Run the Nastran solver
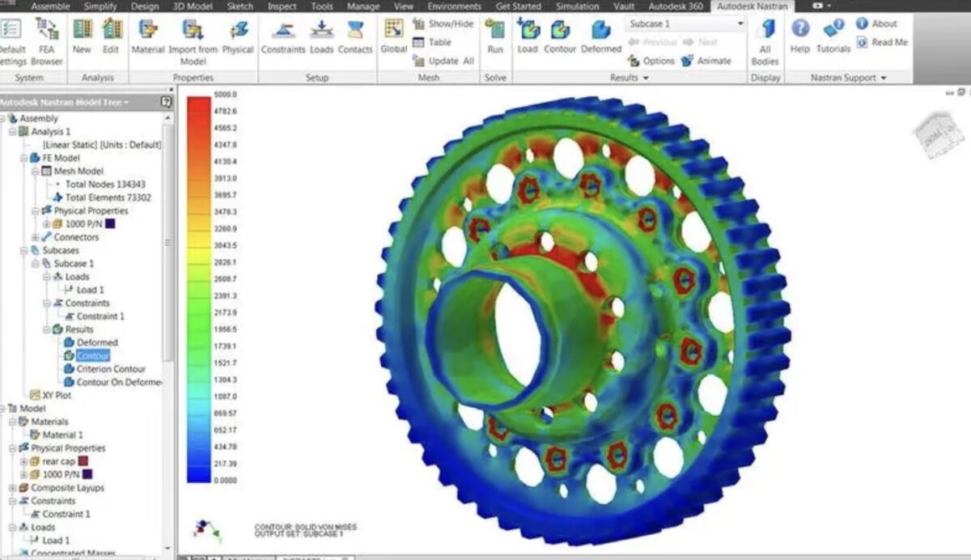 [x=495, y=37]
